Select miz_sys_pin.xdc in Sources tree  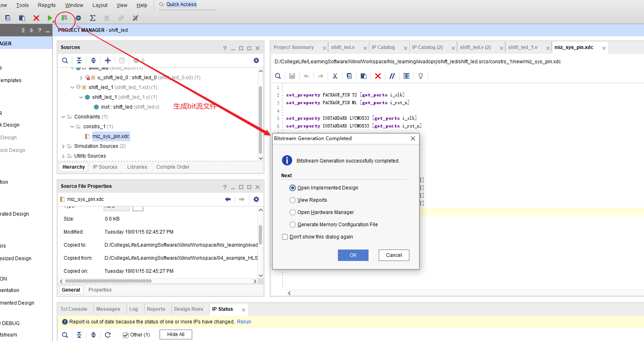[x=111, y=136]
